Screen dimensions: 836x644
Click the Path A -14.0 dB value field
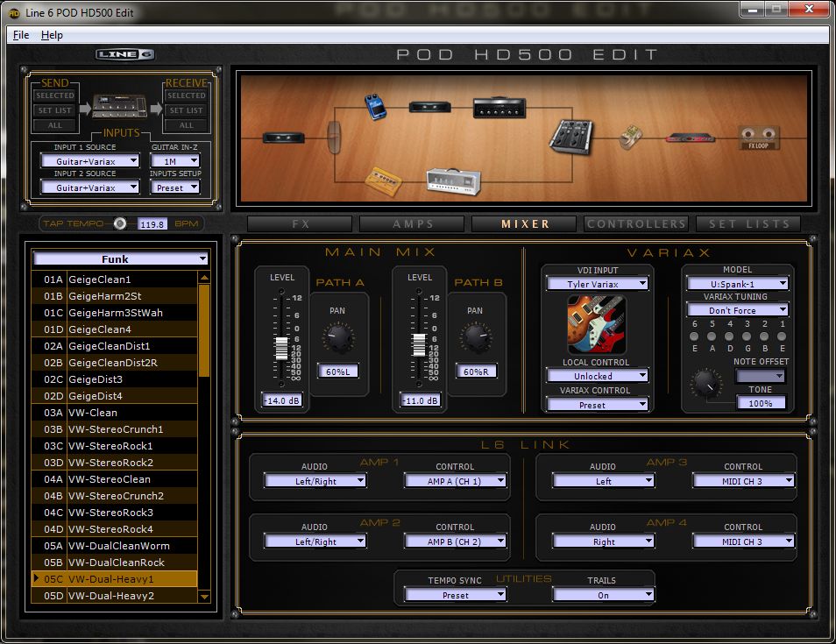tap(282, 400)
